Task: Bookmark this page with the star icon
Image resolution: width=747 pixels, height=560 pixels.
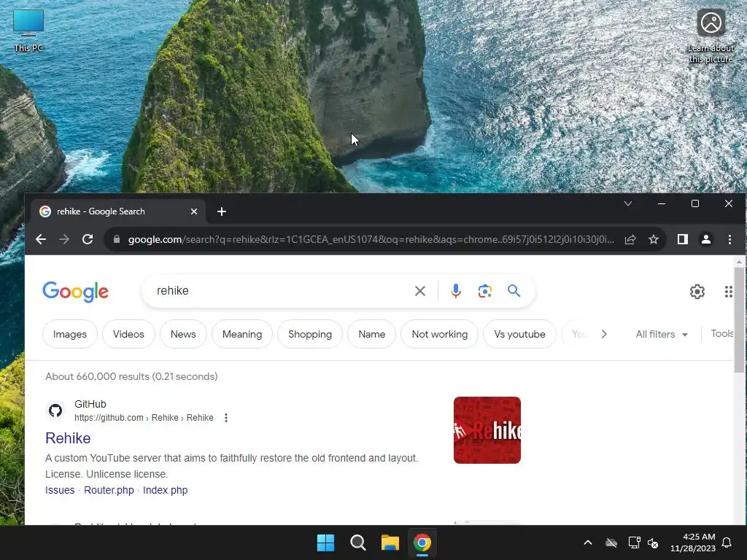Action: [x=654, y=239]
